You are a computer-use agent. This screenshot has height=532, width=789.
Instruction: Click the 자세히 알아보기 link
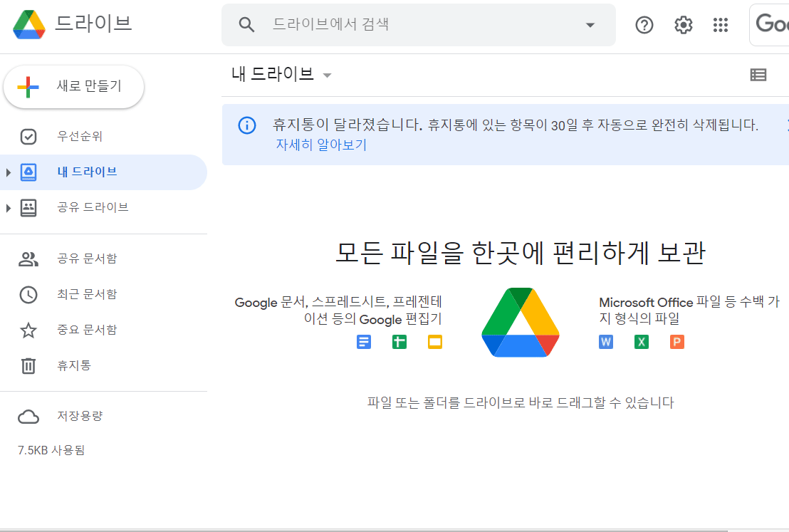click(x=321, y=145)
